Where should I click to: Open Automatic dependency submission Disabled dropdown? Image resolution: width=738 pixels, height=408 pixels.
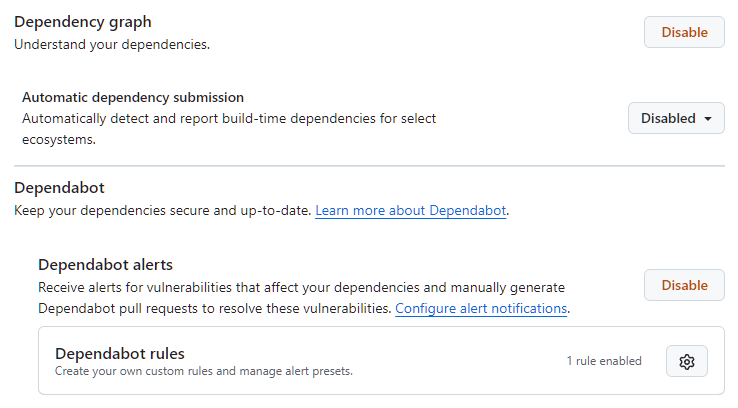pos(676,118)
